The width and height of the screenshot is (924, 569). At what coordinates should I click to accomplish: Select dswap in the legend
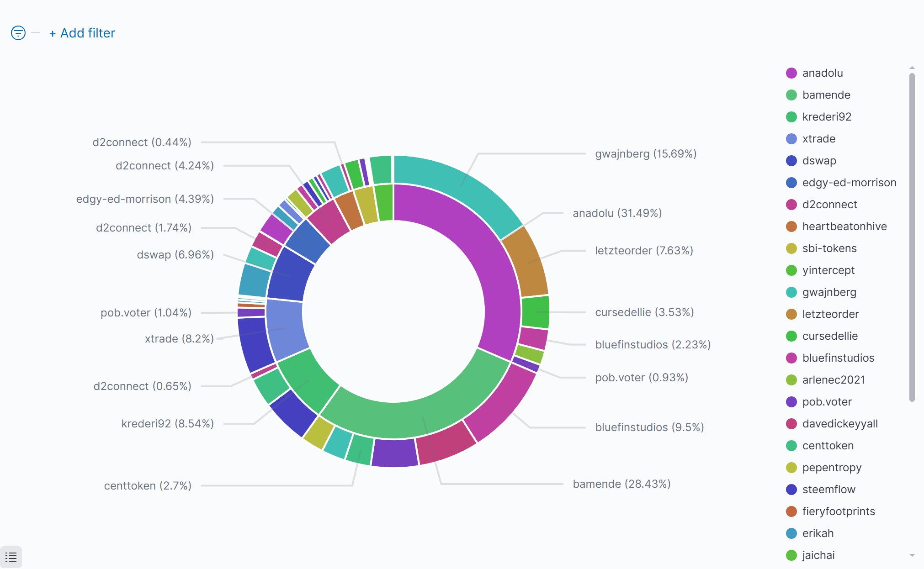coord(819,161)
